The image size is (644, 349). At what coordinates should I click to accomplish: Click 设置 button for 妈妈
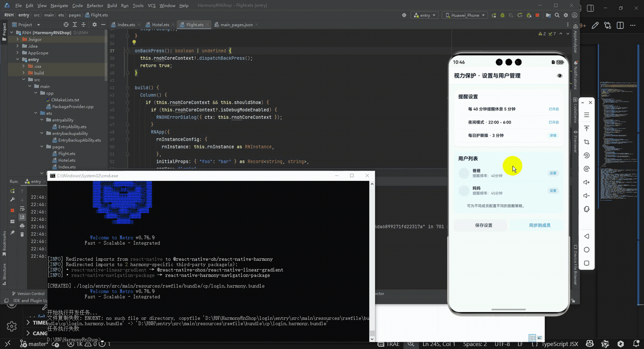click(x=553, y=190)
